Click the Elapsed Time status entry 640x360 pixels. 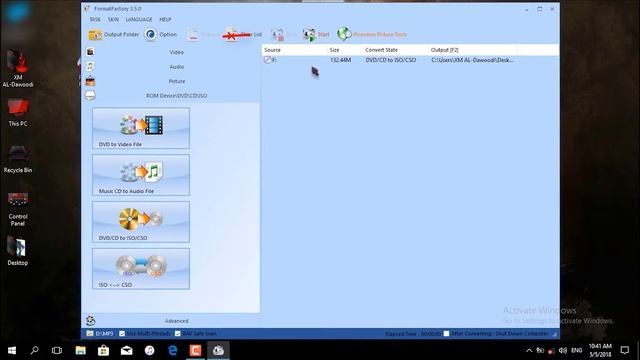[x=413, y=333]
